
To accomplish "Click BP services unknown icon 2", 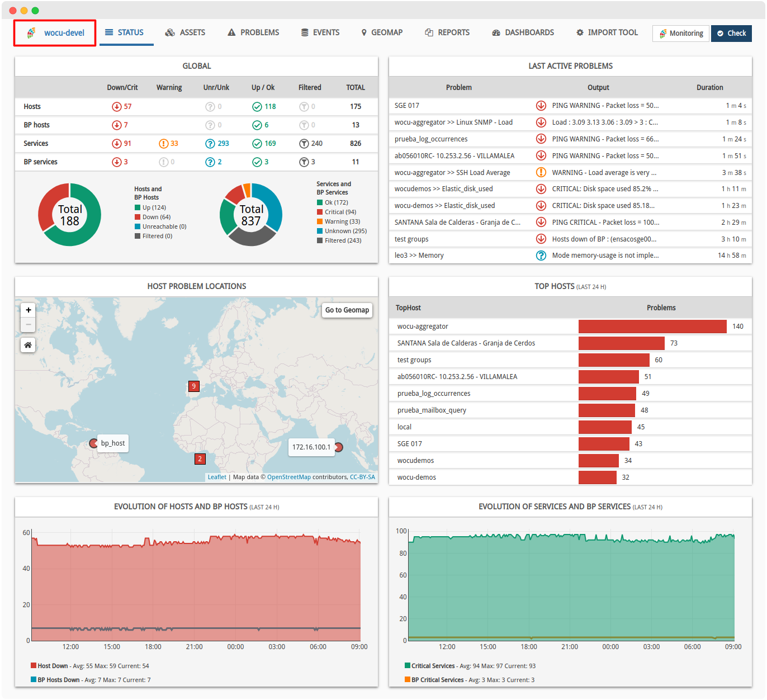I will point(210,162).
